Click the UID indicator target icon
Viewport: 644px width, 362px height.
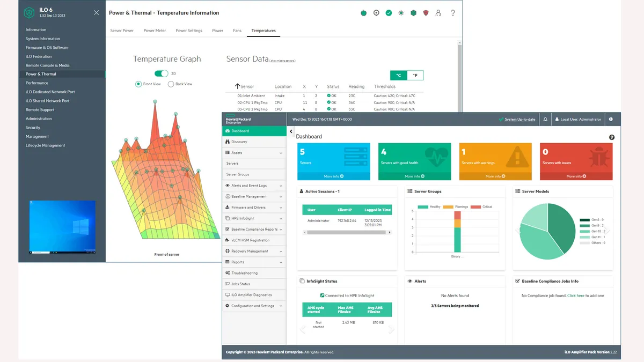point(376,13)
